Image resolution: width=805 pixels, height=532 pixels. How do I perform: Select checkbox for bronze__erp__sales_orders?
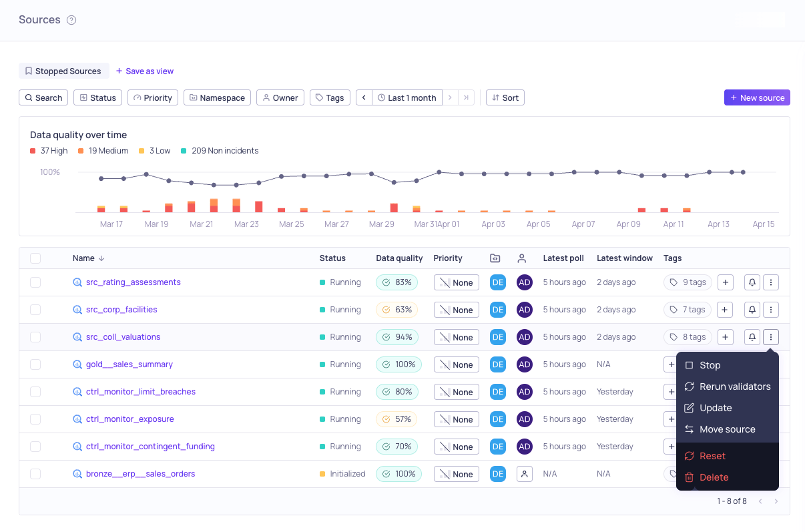pyautogui.click(x=35, y=474)
